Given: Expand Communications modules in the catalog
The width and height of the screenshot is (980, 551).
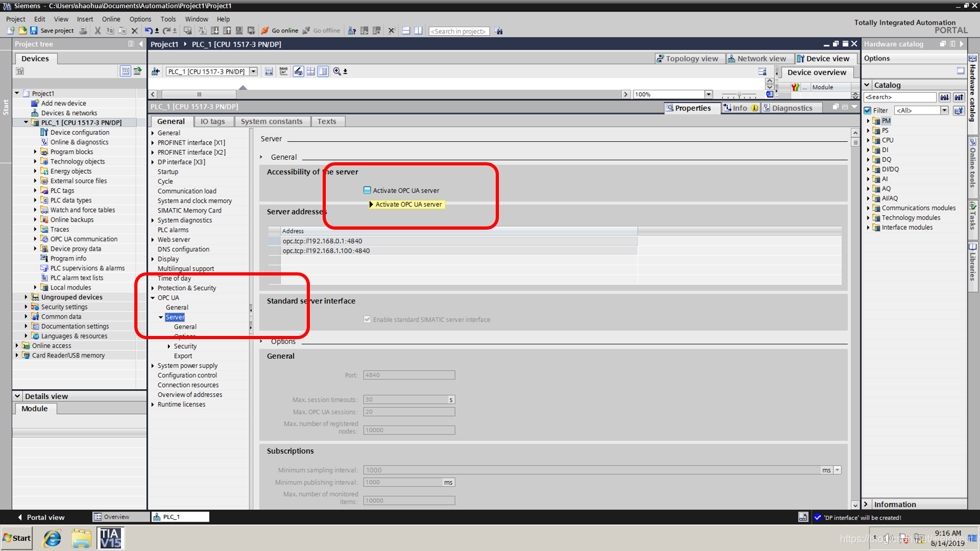Looking at the screenshot, I should (x=868, y=208).
